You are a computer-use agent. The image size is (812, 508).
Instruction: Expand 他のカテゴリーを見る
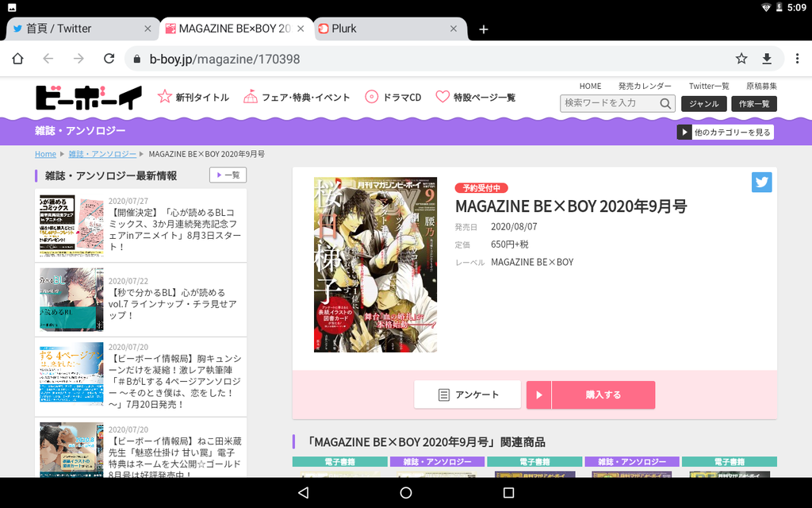(725, 133)
